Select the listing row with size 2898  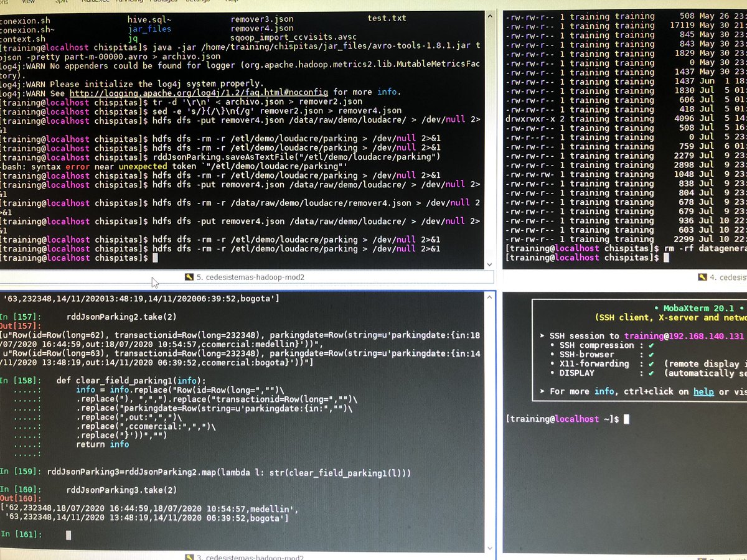tap(626, 165)
